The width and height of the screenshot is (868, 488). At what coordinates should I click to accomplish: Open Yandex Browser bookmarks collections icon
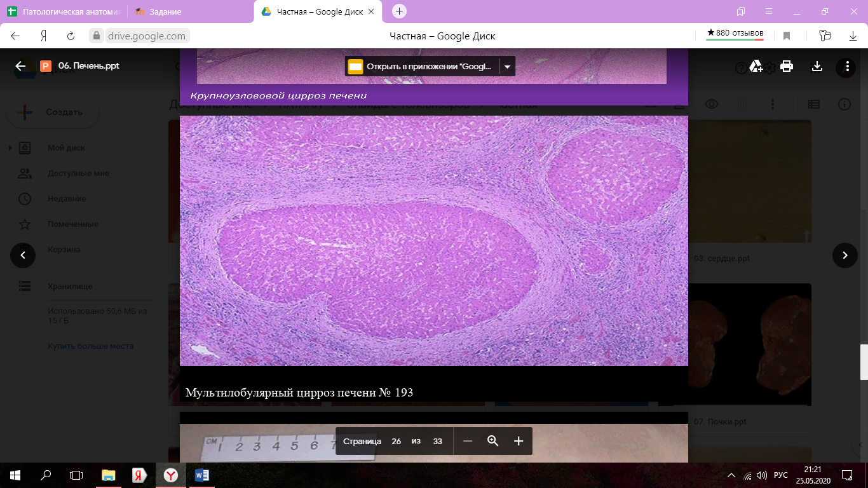pos(741,11)
